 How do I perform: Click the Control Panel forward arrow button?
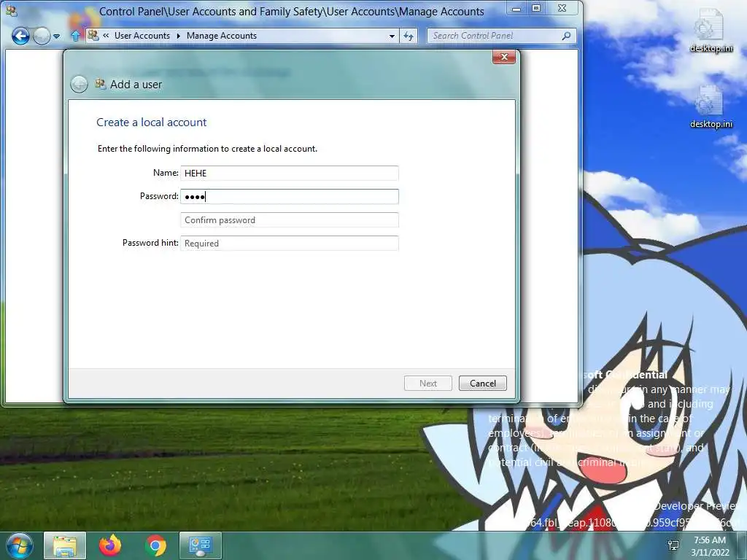tap(42, 36)
